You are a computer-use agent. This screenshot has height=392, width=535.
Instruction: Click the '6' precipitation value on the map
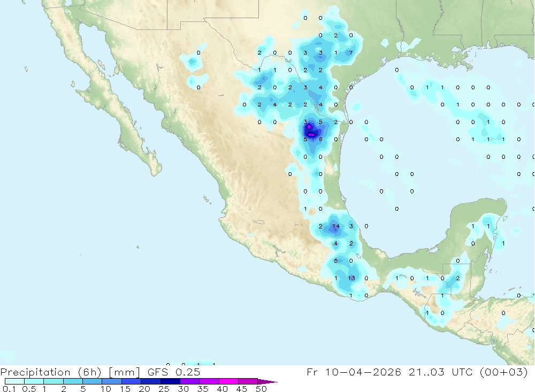point(320,139)
